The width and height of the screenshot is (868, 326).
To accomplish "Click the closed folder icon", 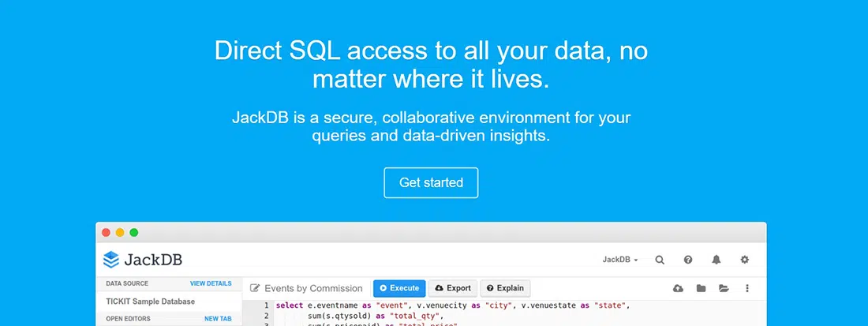I will click(701, 288).
